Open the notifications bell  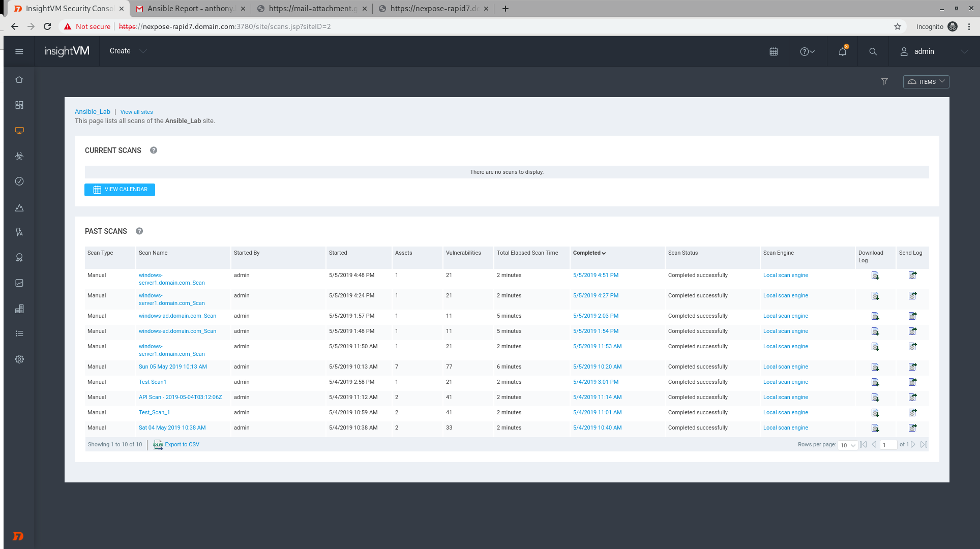(843, 51)
